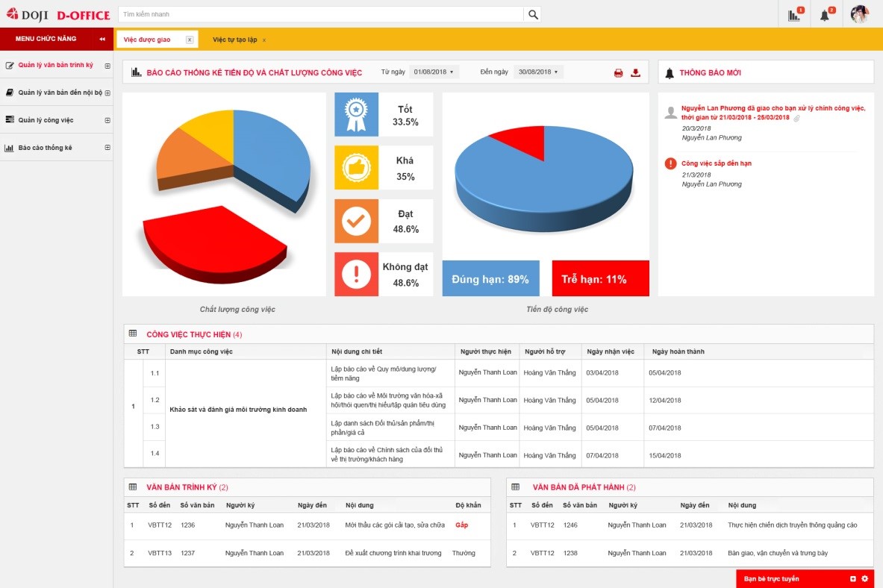Viewport: 883px width, 588px height.
Task: Focus the Tìm kiếm nhanh search field
Action: pyautogui.click(x=319, y=14)
